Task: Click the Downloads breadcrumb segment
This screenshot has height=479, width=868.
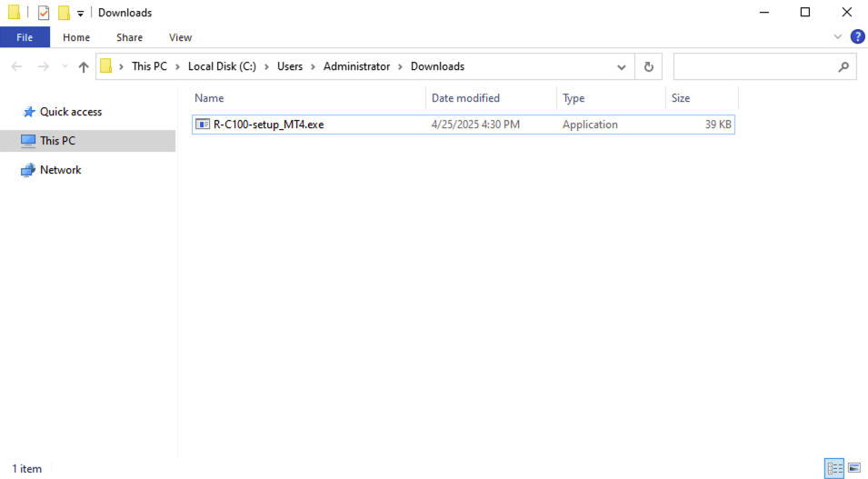Action: pyautogui.click(x=437, y=66)
